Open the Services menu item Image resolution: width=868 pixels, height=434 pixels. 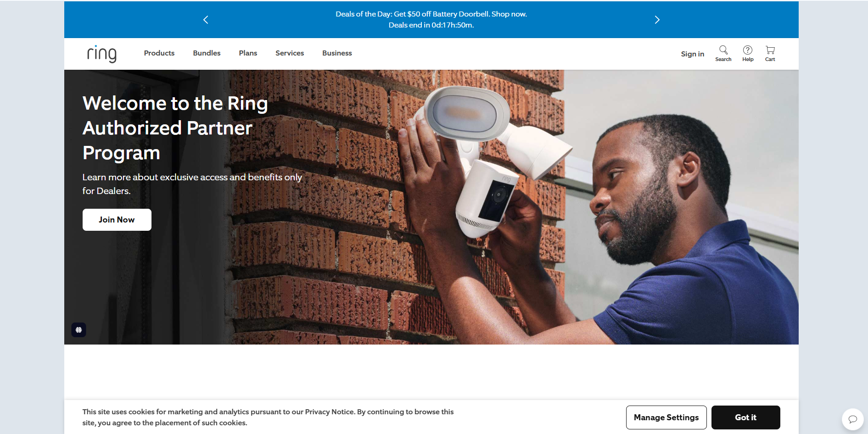pos(290,53)
